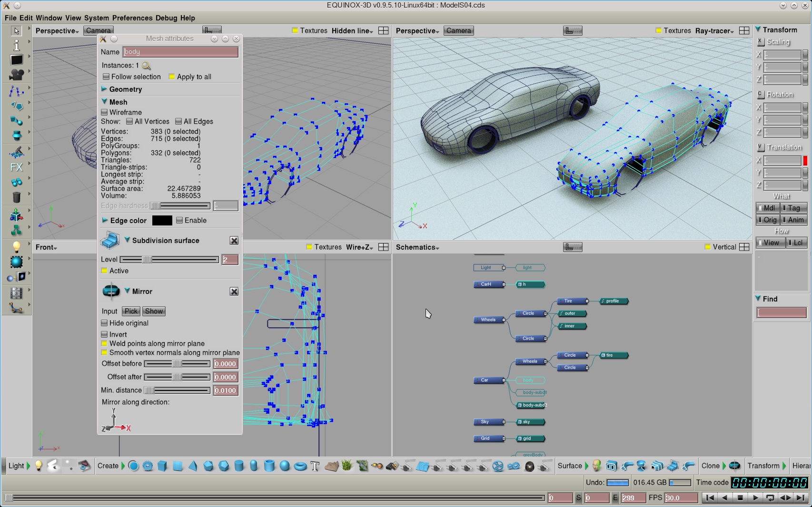The image size is (812, 507).
Task: Enable the Wireframe checkbox
Action: click(105, 113)
